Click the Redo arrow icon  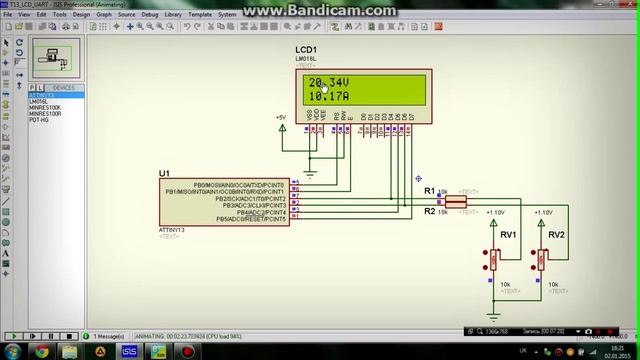coord(197,27)
